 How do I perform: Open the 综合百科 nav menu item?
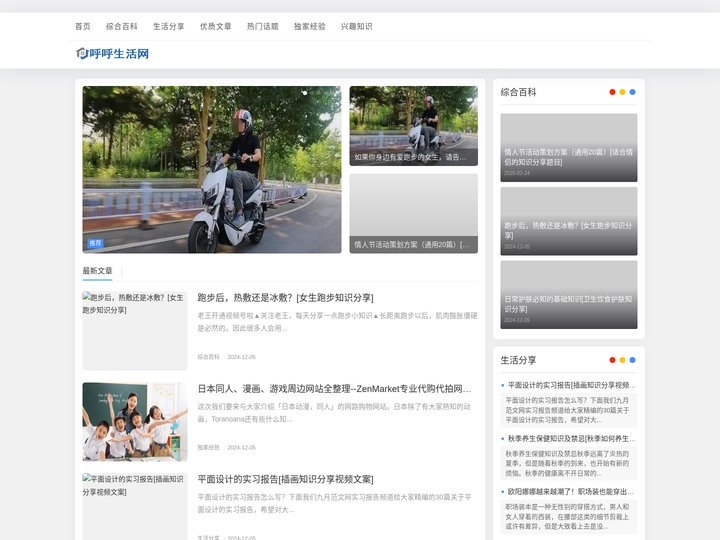point(122,27)
